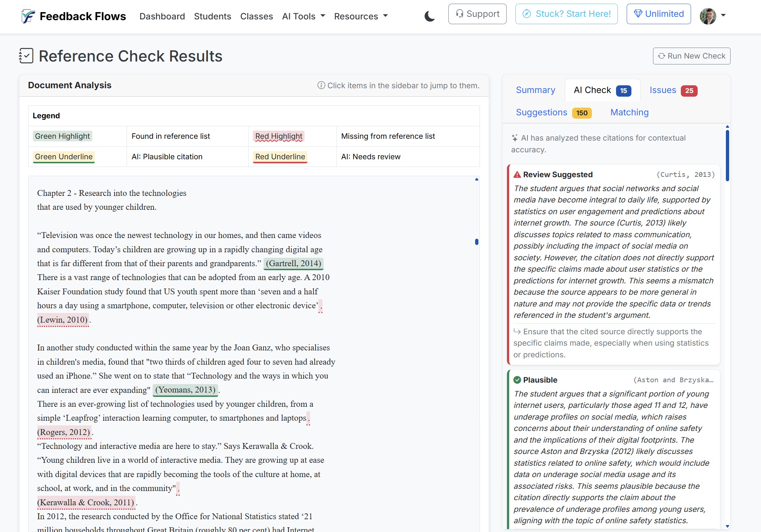
Task: Open the Matching tab
Action: (629, 112)
